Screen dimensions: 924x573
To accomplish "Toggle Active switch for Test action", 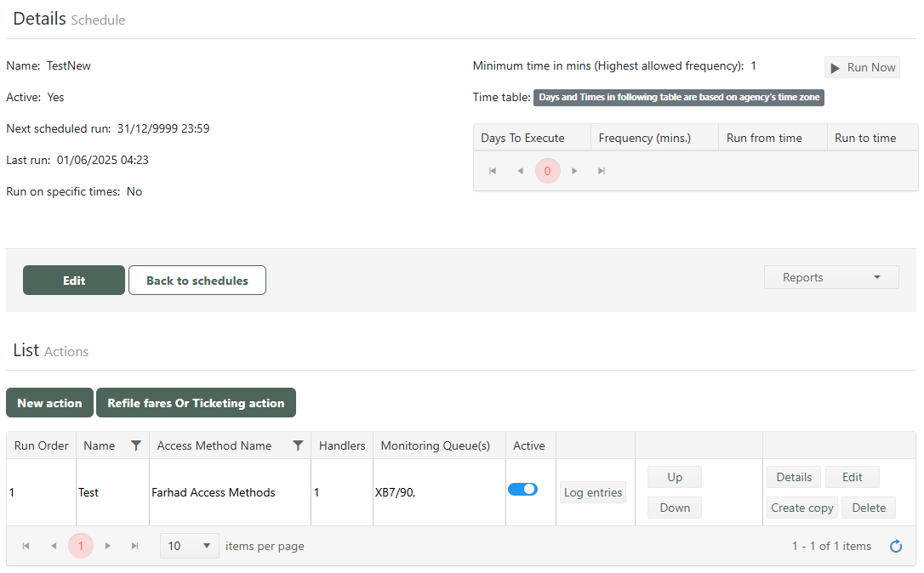I will [x=522, y=489].
